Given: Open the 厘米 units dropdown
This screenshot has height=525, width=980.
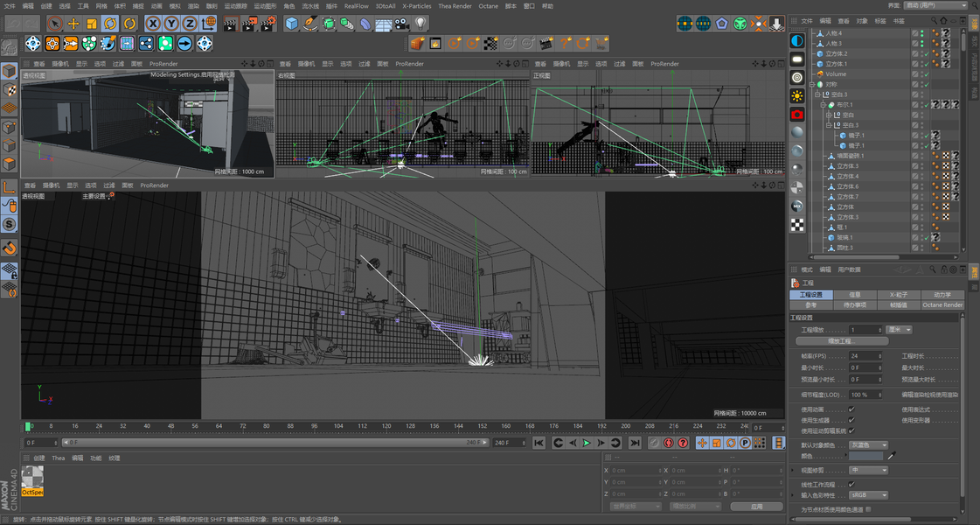Looking at the screenshot, I should (x=899, y=330).
